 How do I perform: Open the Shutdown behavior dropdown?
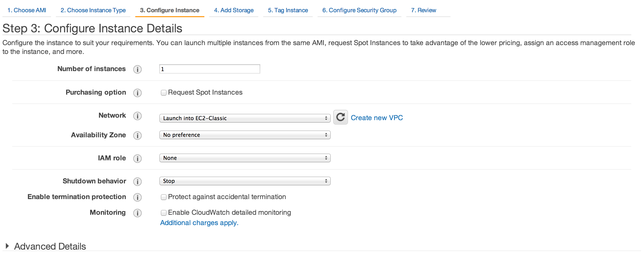245,181
